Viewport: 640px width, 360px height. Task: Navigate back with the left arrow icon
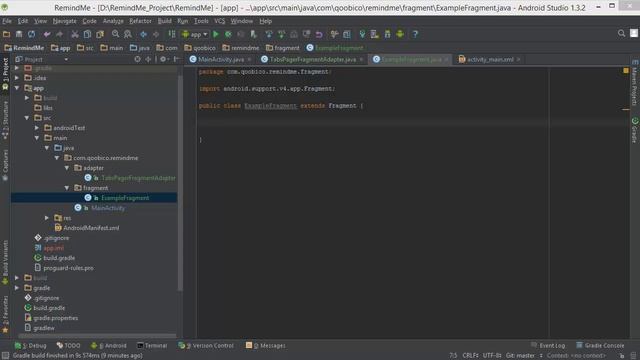tap(143, 34)
